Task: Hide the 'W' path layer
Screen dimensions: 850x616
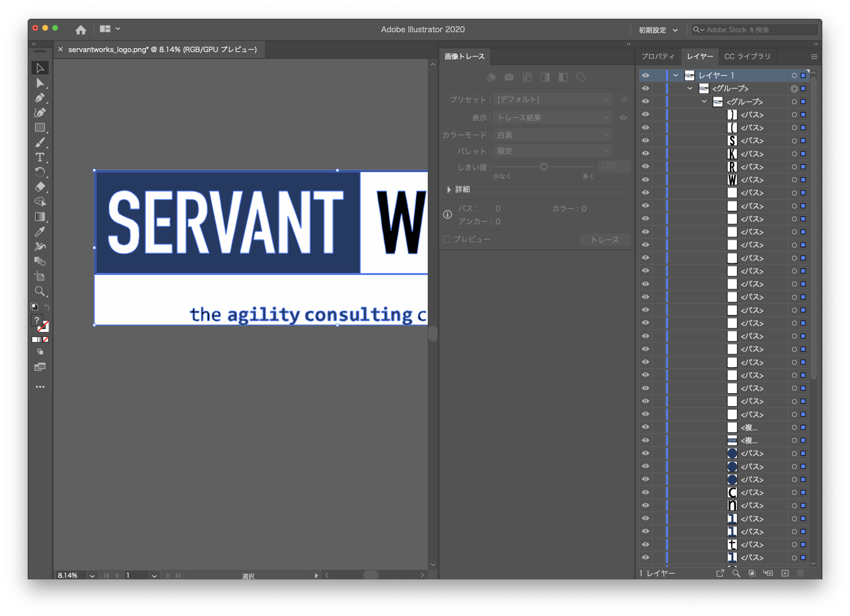Action: 646,180
